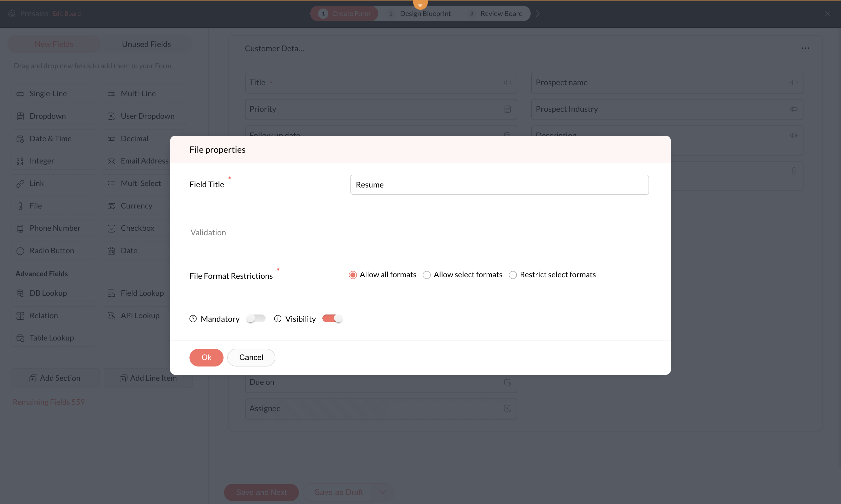The height and width of the screenshot is (504, 841).
Task: Turn off the Visibility toggle
Action: coord(332,318)
